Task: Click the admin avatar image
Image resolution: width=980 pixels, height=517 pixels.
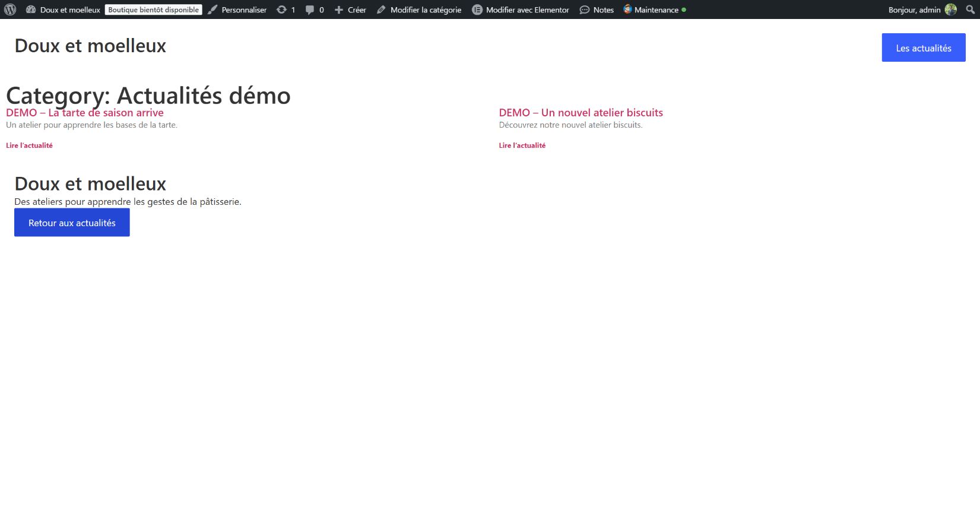Action: tap(951, 9)
